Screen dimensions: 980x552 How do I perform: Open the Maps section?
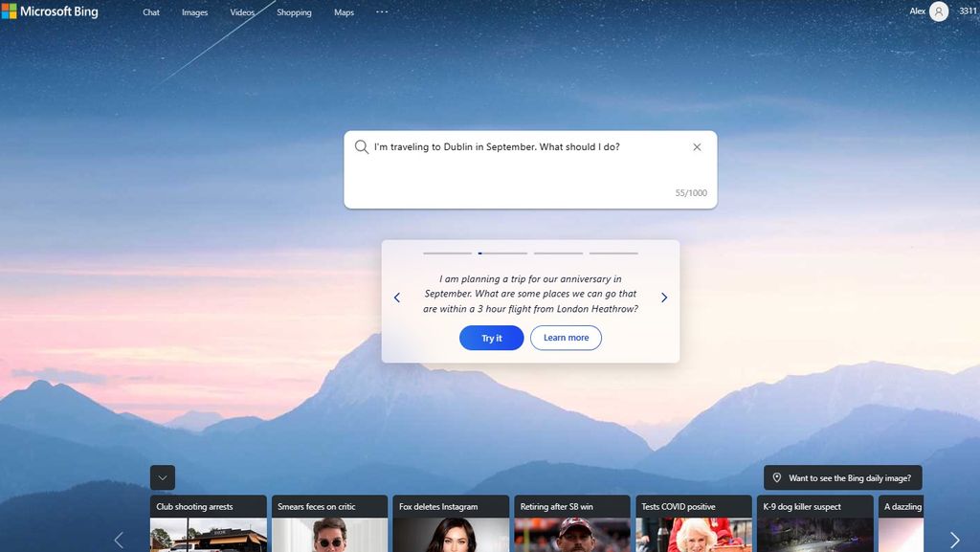[344, 11]
